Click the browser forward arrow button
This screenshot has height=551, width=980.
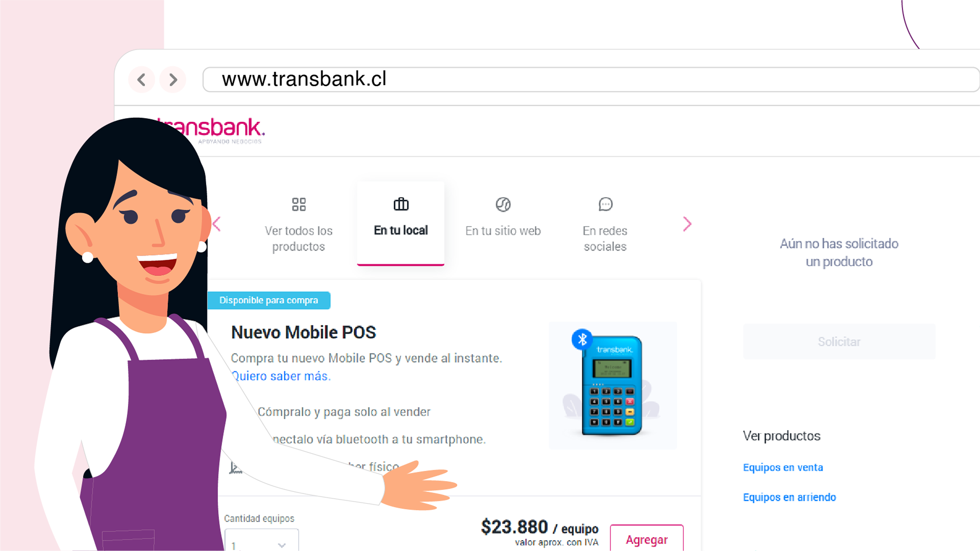click(x=173, y=80)
